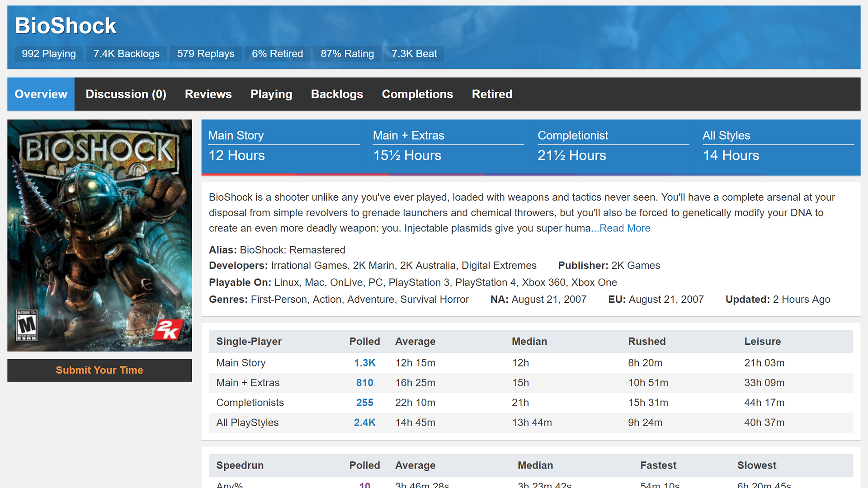Open the 810 polled Main + Extras link

(x=364, y=383)
